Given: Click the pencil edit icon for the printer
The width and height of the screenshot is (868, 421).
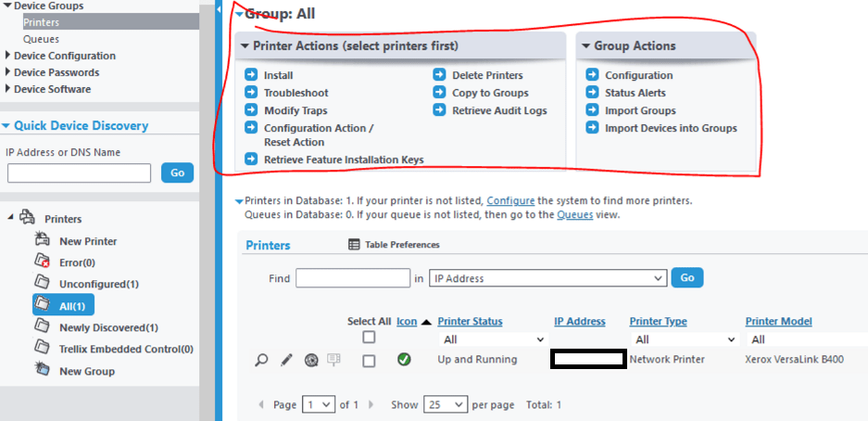Looking at the screenshot, I should pyautogui.click(x=286, y=360).
